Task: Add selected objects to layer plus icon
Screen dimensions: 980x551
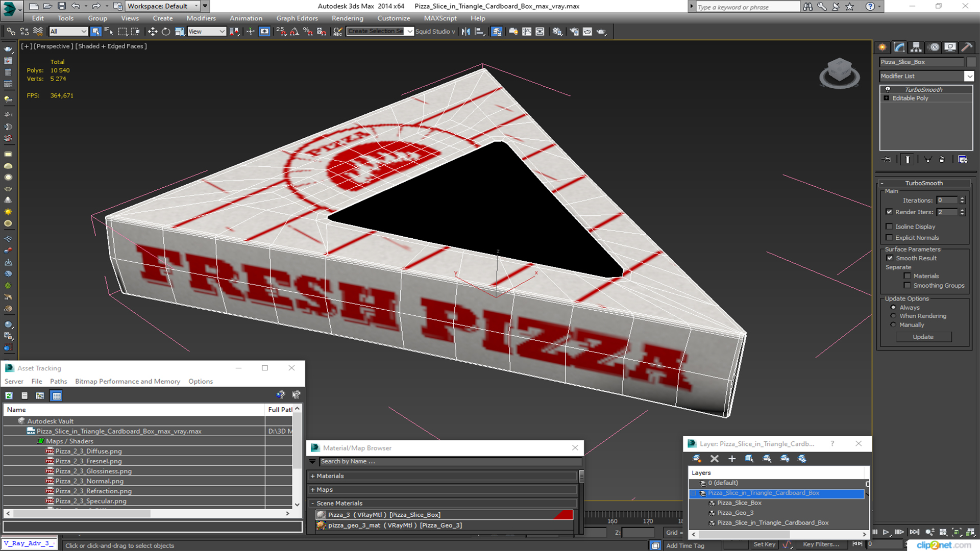Action: pos(732,459)
